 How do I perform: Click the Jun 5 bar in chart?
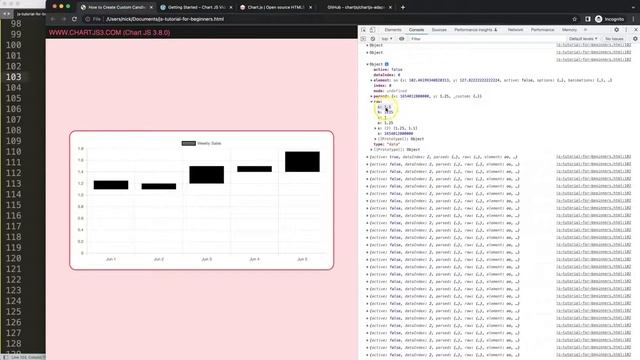(x=302, y=162)
